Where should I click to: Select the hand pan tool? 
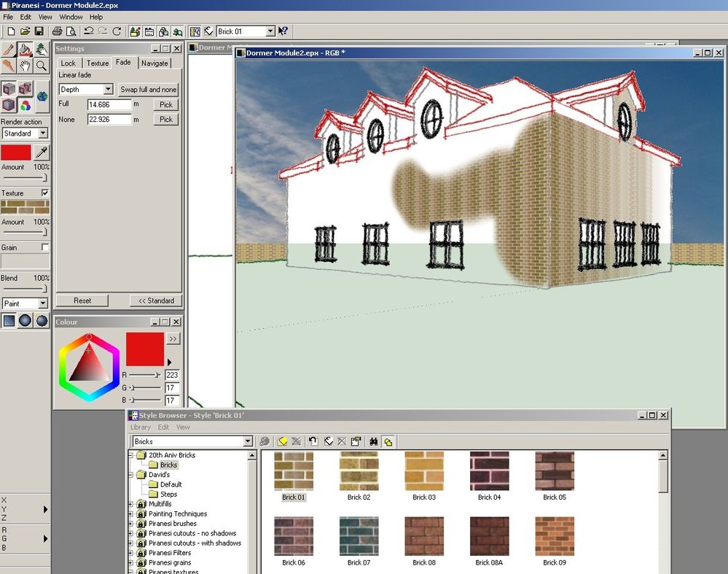tap(25, 66)
